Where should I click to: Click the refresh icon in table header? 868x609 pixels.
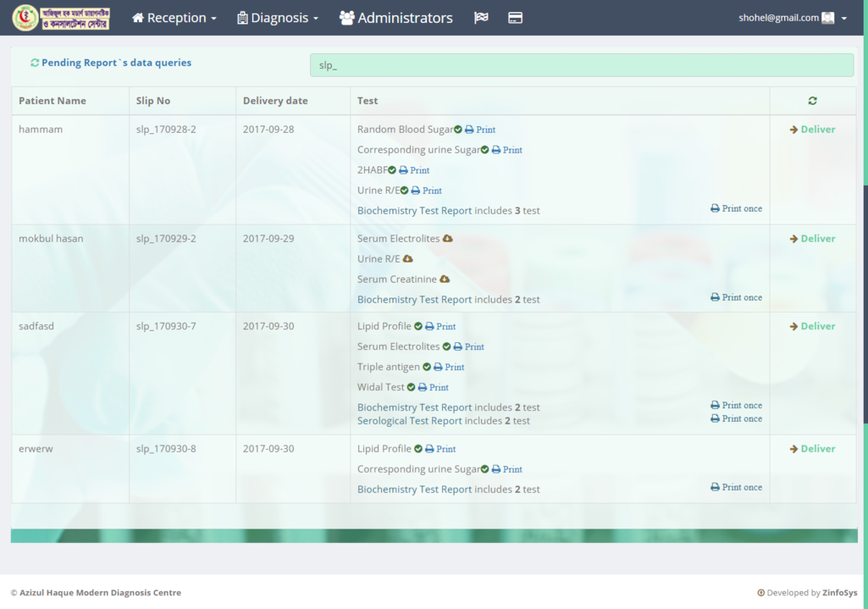click(812, 101)
